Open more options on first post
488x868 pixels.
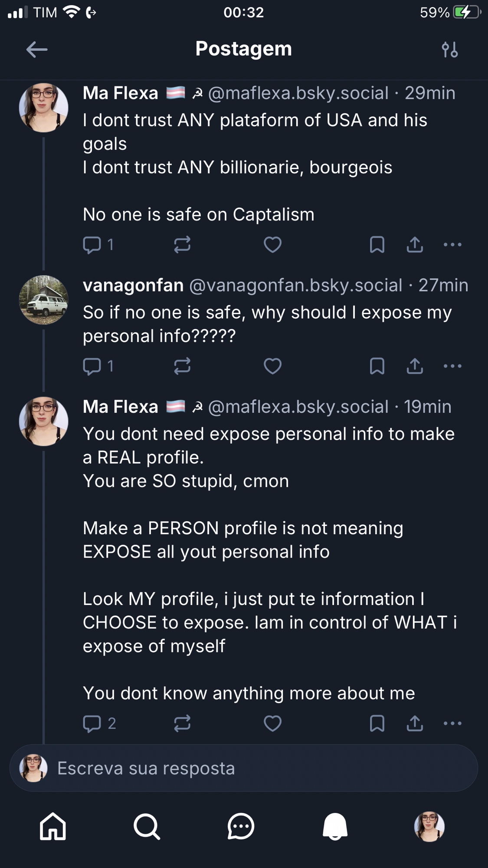tap(452, 245)
